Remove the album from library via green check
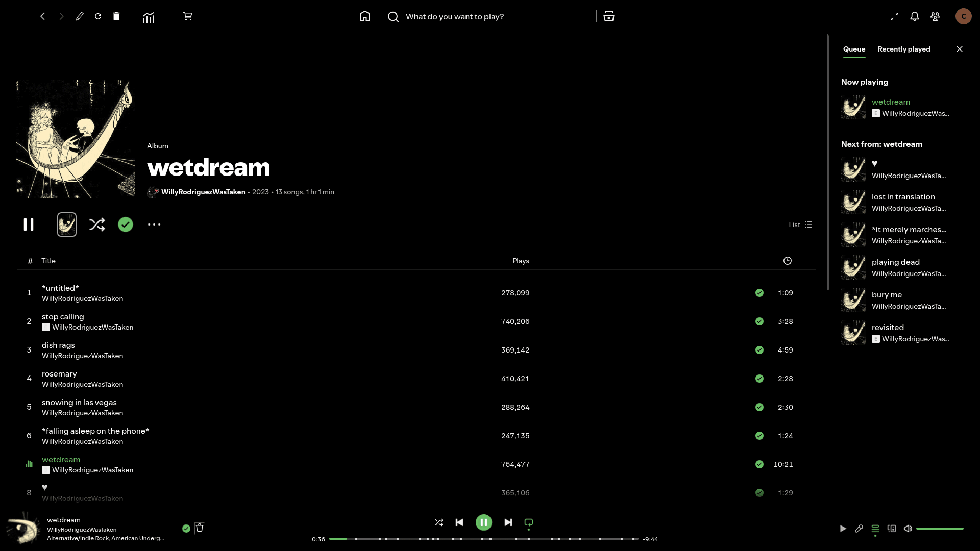 point(126,224)
